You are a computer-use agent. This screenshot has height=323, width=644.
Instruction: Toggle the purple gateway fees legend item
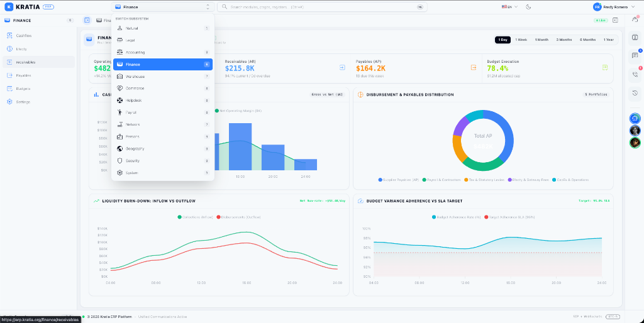point(528,180)
